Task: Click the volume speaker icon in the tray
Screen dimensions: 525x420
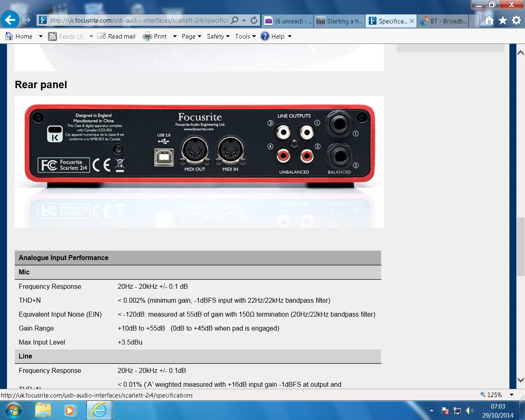Action: (x=470, y=411)
